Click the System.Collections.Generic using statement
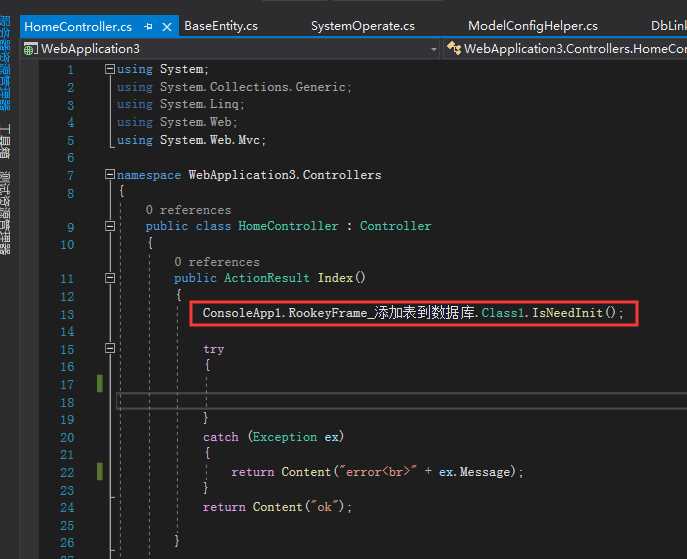 tap(234, 87)
